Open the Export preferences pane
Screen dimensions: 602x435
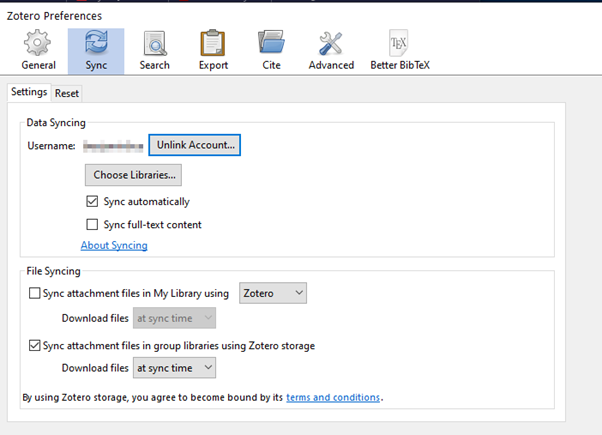[213, 50]
